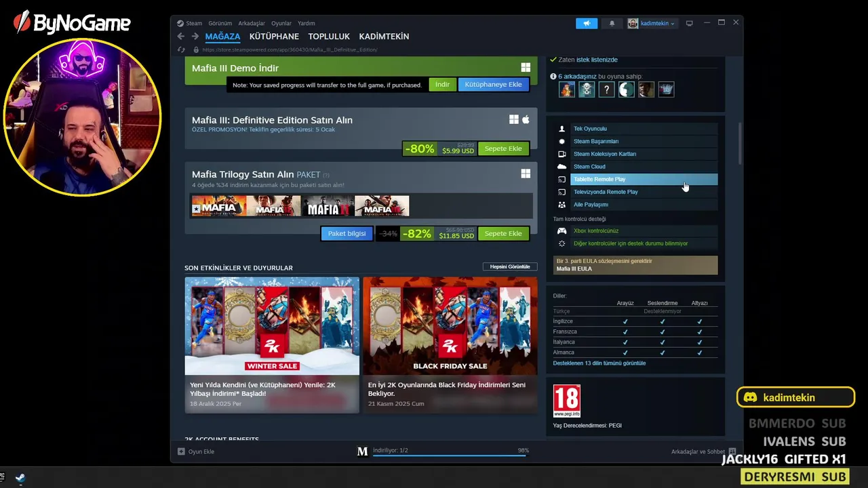Click the Aile Paylaşımı feature link
The image size is (868, 488).
591,205
